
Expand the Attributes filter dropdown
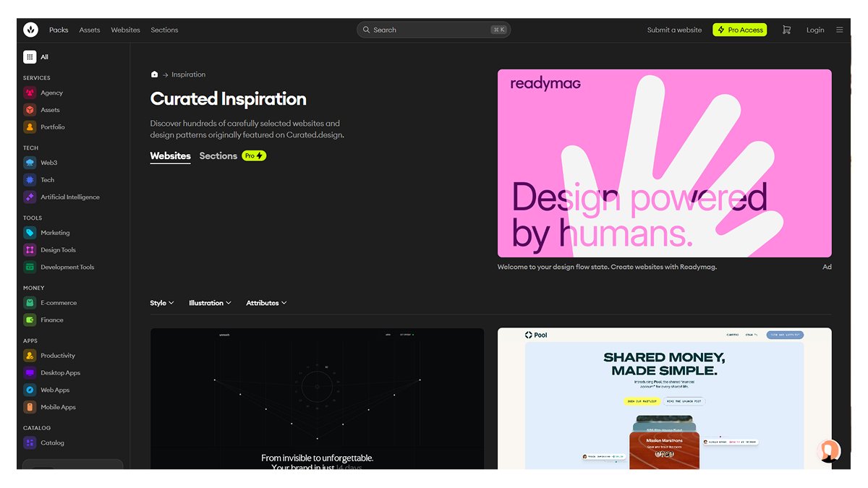pos(266,303)
